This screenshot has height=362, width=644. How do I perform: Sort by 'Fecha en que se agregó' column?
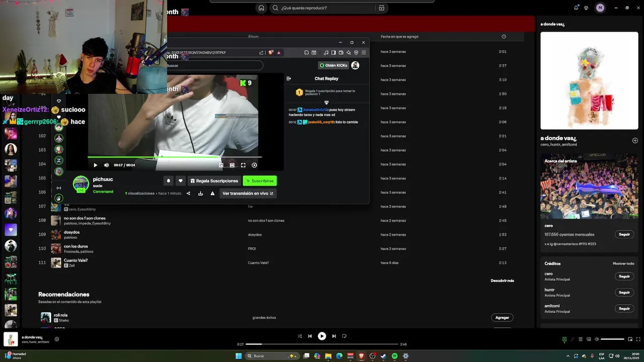tap(399, 36)
